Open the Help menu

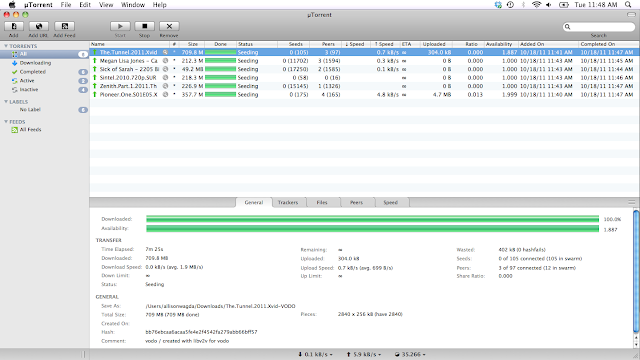(x=160, y=5)
